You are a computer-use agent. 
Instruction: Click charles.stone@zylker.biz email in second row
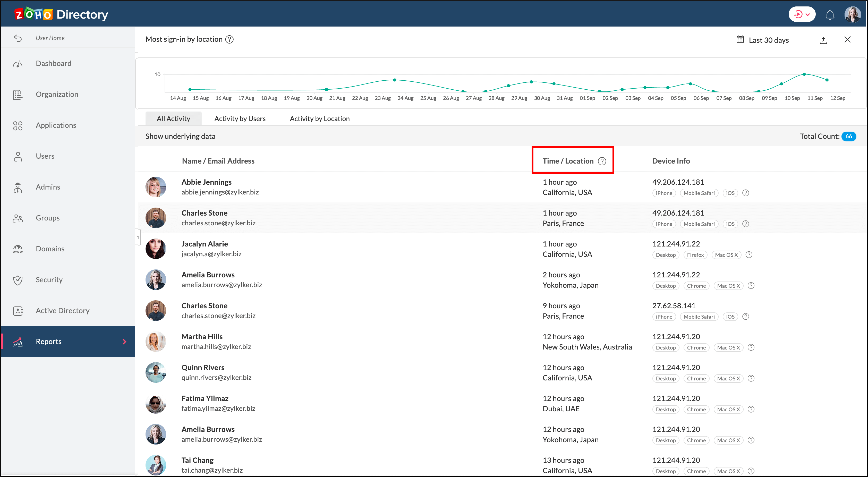click(x=218, y=223)
